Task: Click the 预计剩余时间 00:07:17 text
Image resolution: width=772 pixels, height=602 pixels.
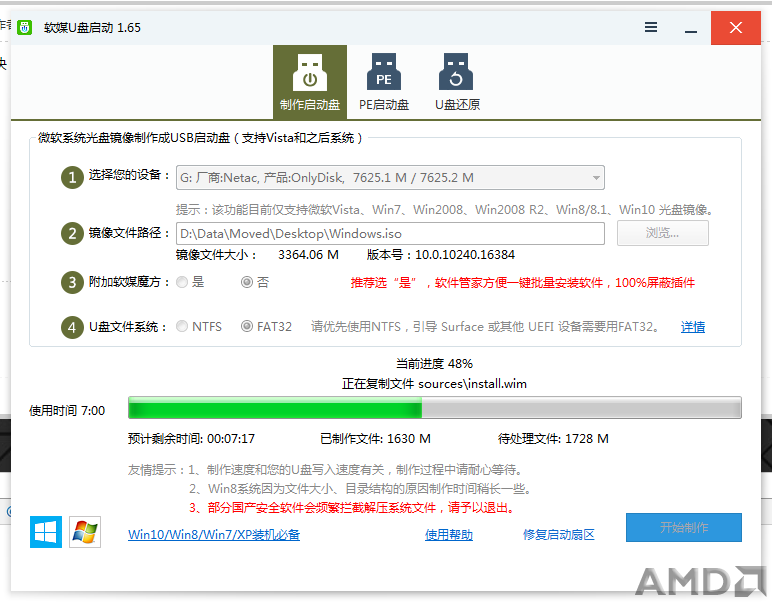Action: tap(192, 439)
